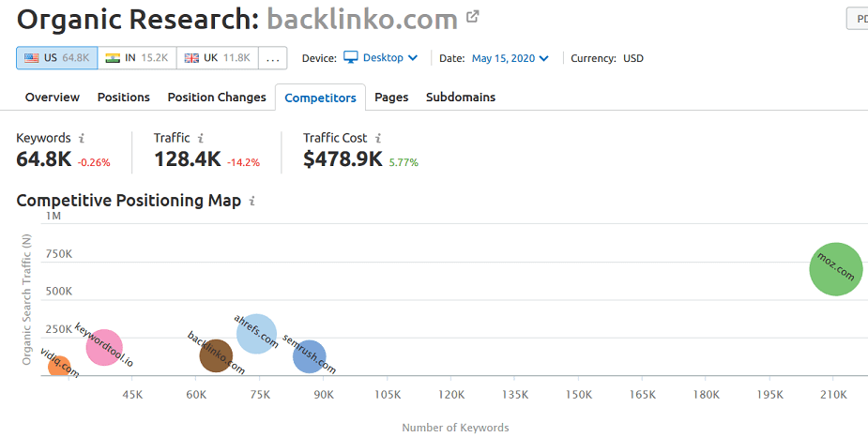
Task: Click the 64.8K keywords value
Action: [44, 159]
